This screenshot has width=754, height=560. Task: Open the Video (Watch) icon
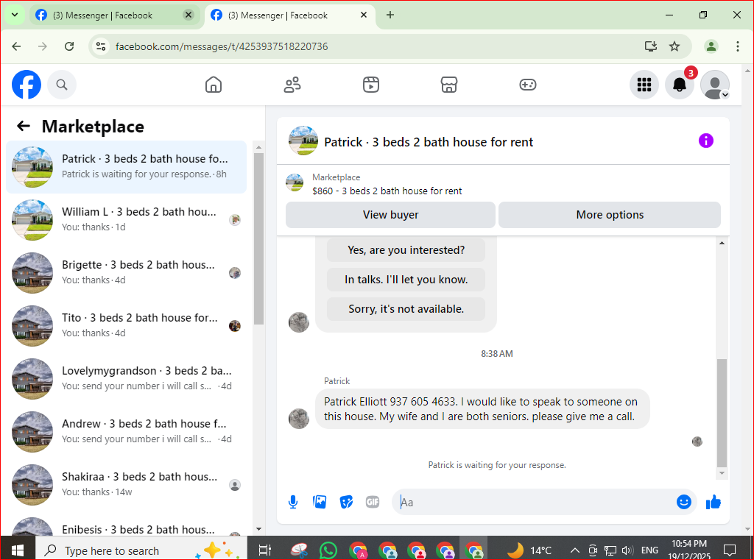(371, 85)
